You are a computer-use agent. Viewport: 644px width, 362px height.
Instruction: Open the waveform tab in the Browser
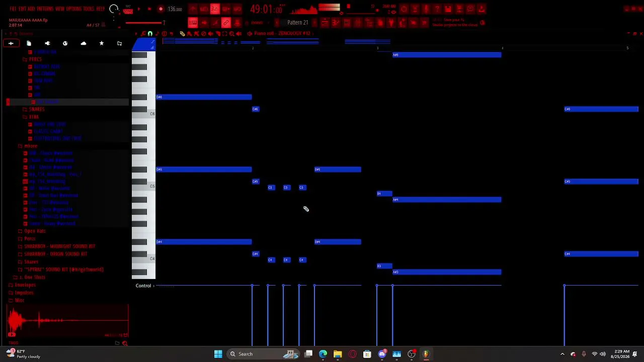coord(11,44)
